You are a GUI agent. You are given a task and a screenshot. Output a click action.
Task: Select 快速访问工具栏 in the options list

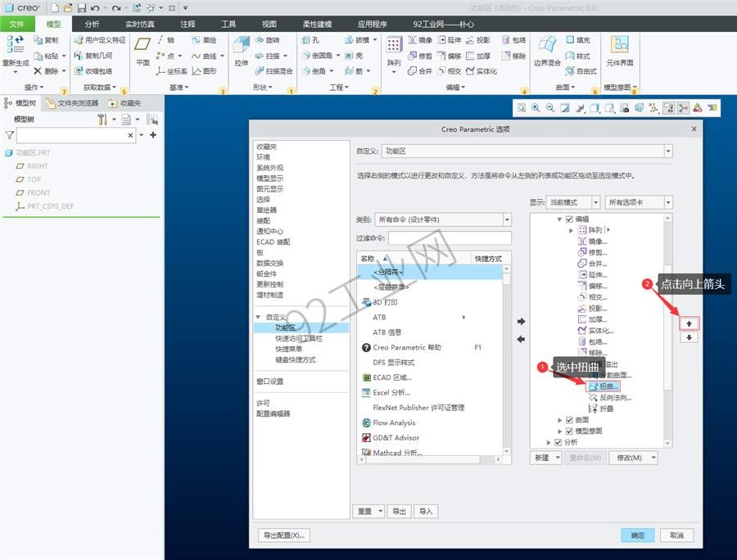pos(299,338)
